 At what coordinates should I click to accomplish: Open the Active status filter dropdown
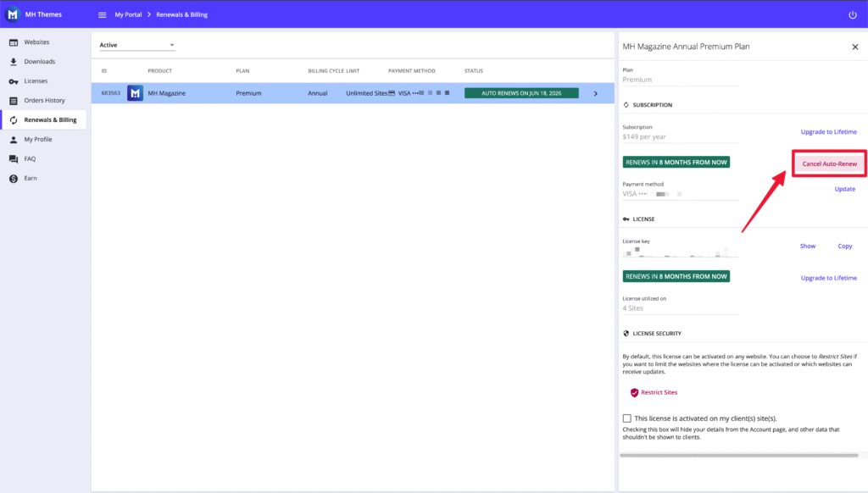point(136,45)
